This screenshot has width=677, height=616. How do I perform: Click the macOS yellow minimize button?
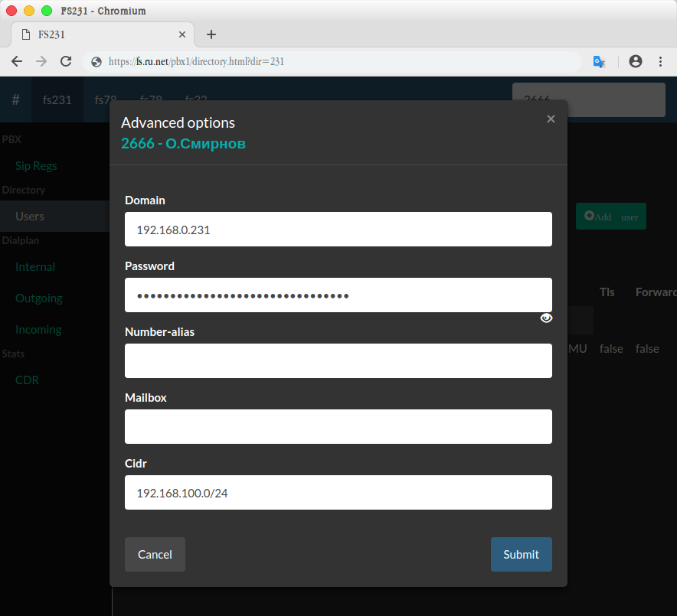click(29, 11)
